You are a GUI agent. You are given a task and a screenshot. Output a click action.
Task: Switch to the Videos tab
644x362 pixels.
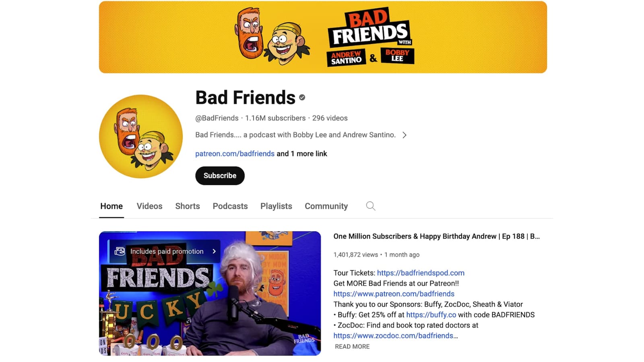pos(149,206)
